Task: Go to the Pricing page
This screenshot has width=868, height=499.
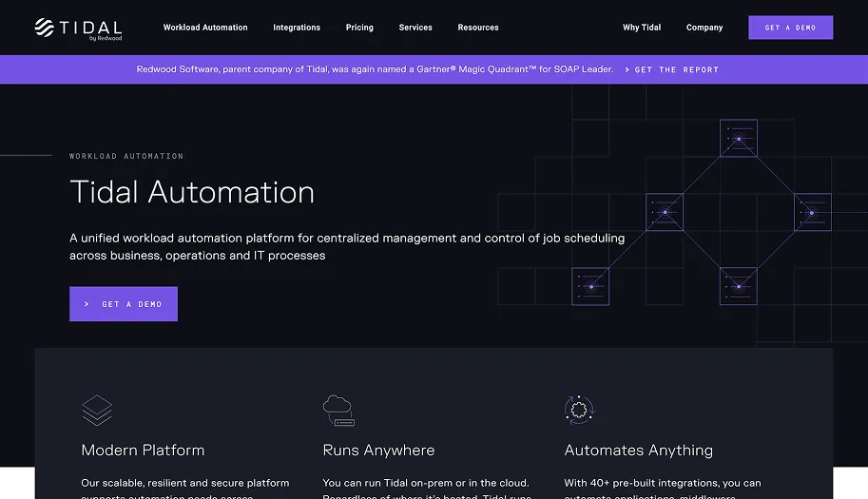Action: [x=359, y=28]
